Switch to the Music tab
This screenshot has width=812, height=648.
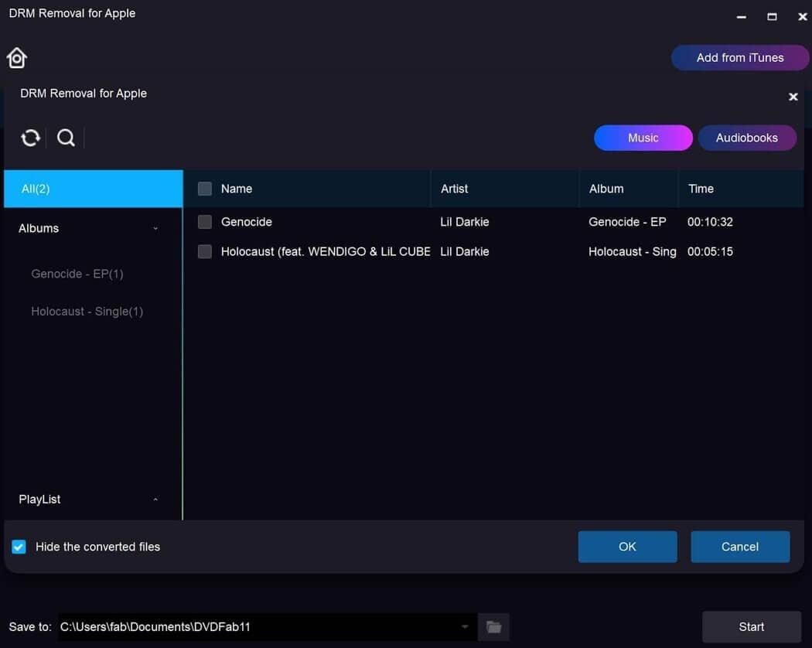coord(643,138)
